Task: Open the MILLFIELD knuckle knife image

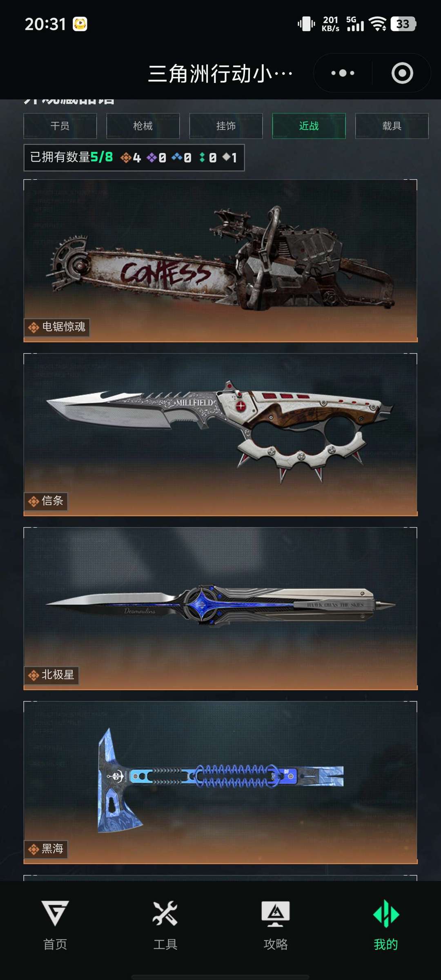Action: point(220,434)
